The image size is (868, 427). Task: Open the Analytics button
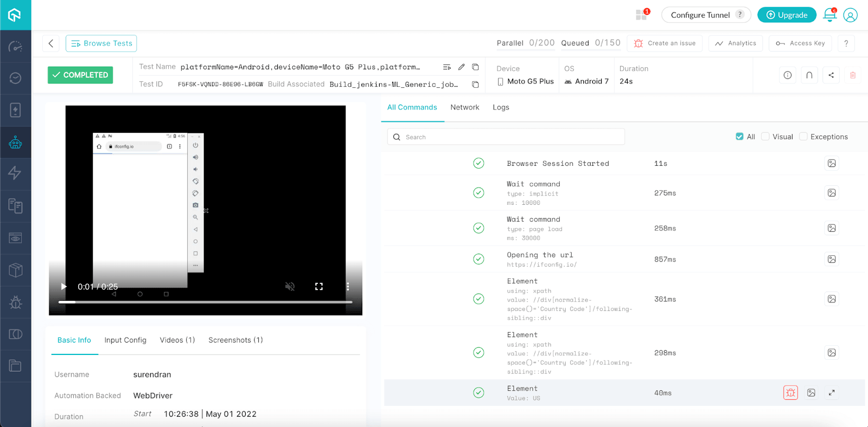[736, 43]
